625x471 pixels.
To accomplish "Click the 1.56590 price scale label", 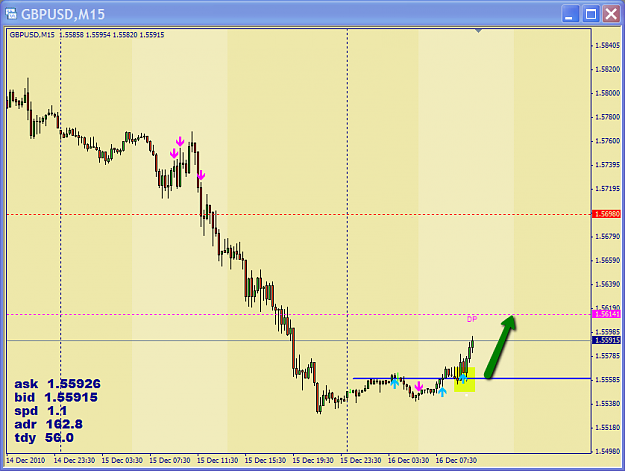I will click(607, 260).
